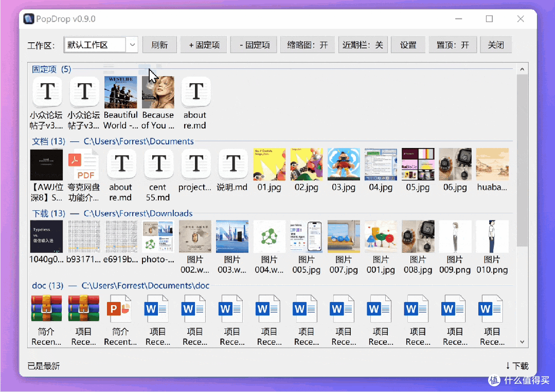This screenshot has width=555, height=392.
Task: Click the ↓ 下载 link at bottom
Action: [517, 366]
